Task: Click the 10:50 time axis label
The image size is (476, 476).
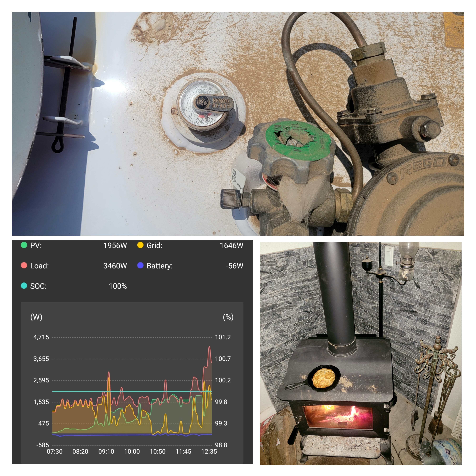Action: tap(158, 451)
